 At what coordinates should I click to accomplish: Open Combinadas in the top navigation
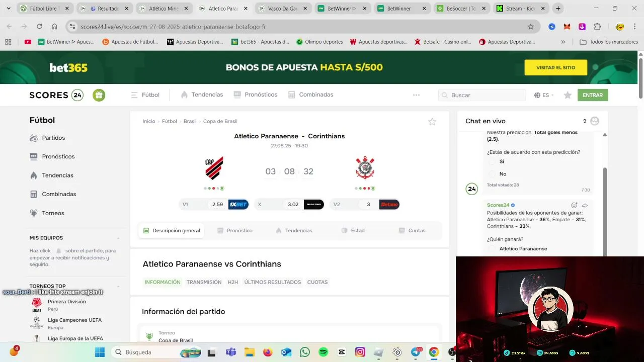click(310, 95)
